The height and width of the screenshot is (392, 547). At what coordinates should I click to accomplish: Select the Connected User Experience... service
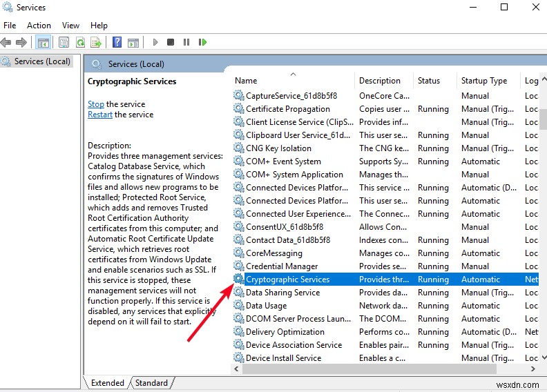click(x=385, y=213)
